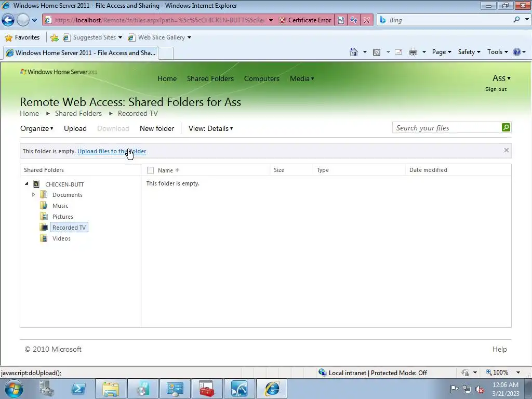Viewport: 532px width, 399px height.
Task: Click the Refresh icon in address bar
Action: click(353, 20)
